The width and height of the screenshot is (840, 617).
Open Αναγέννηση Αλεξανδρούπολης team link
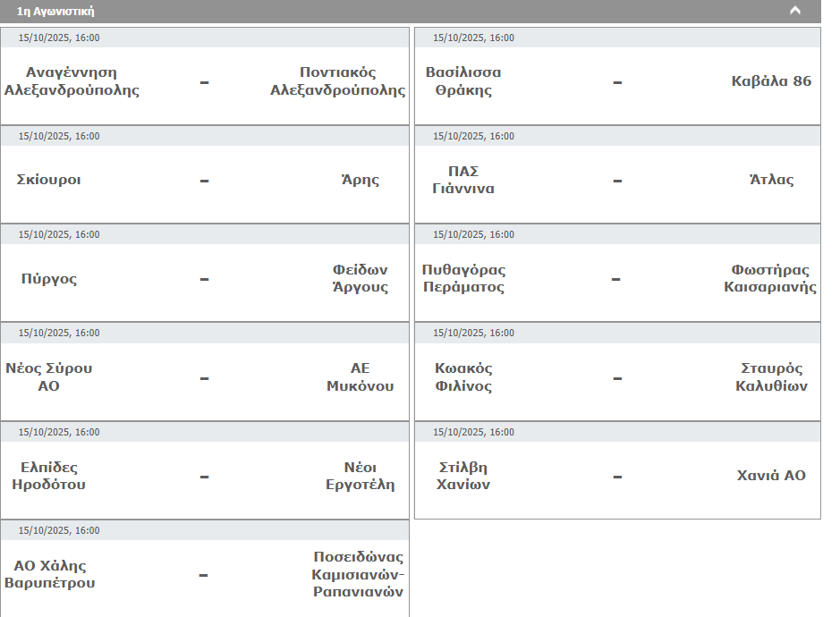pyautogui.click(x=72, y=81)
